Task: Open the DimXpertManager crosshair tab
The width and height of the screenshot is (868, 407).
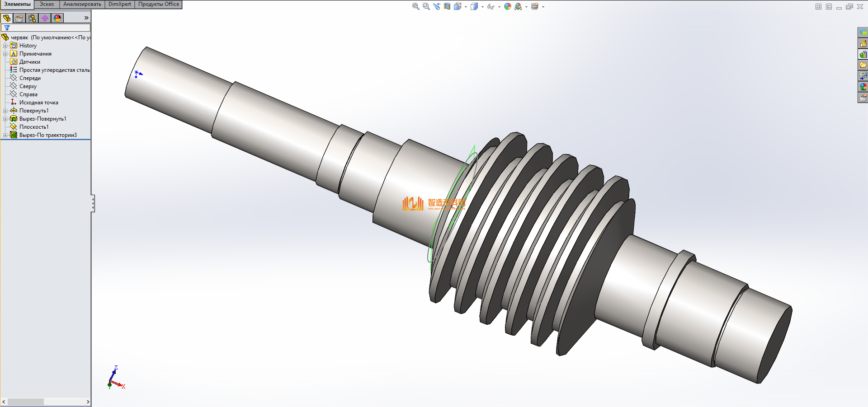Action: tap(45, 18)
